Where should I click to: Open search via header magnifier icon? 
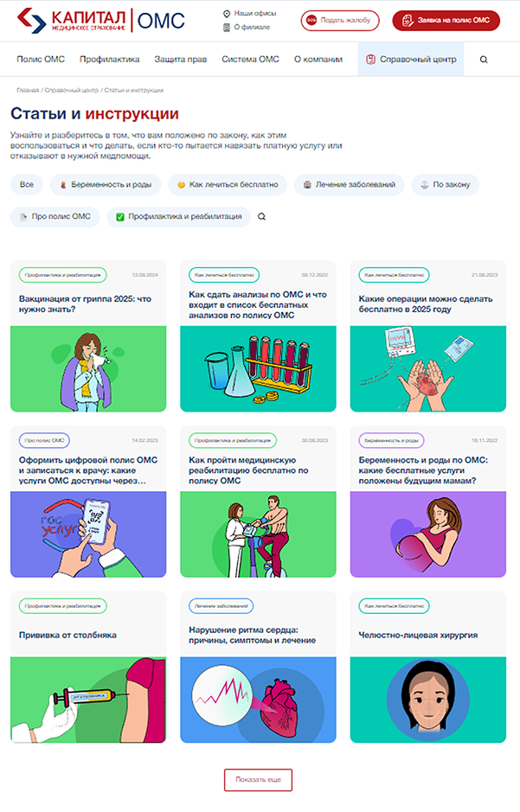pos(484,60)
